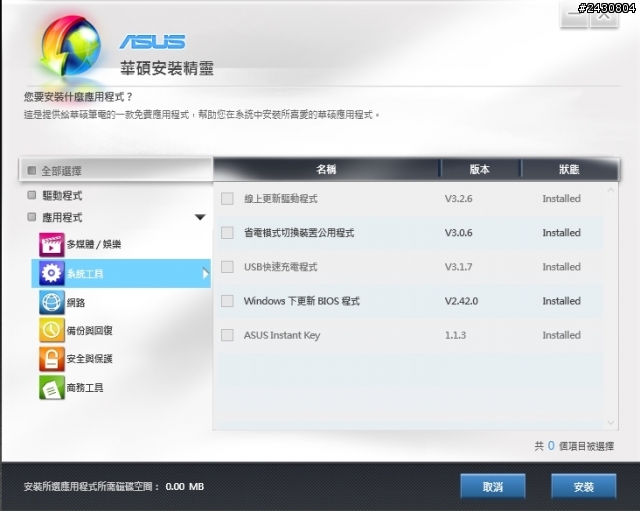Click the list scroll down arrow
Image resolution: width=640 pixels, height=511 pixels.
611,423
